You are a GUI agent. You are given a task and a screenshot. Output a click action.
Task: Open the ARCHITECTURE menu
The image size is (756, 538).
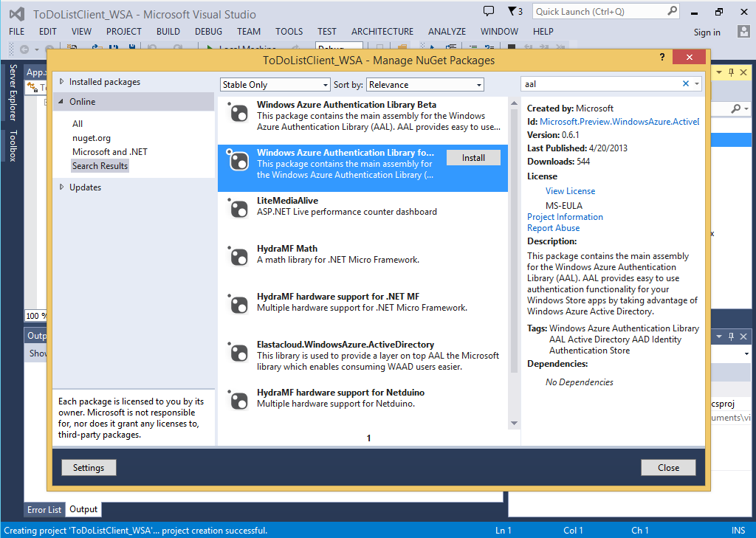coord(382,32)
